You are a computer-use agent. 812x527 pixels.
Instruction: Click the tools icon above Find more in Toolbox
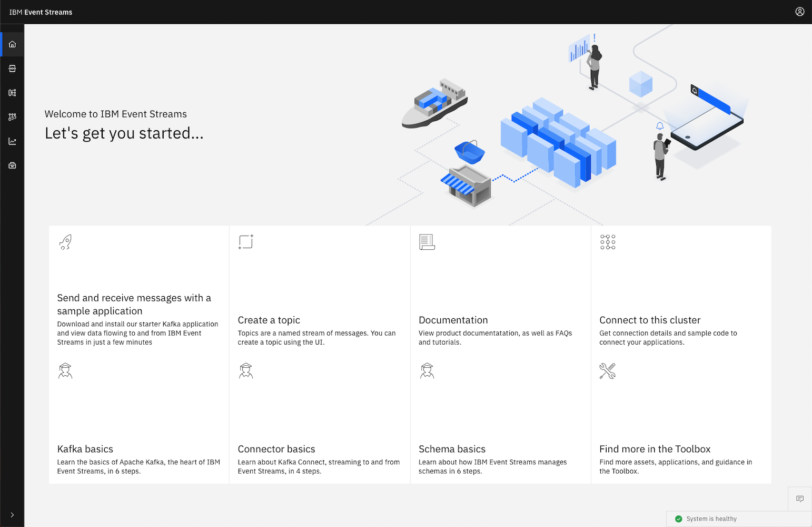pyautogui.click(x=608, y=371)
